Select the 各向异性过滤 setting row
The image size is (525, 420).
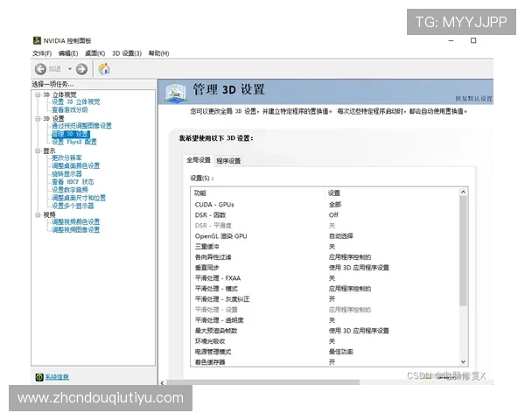point(325,257)
